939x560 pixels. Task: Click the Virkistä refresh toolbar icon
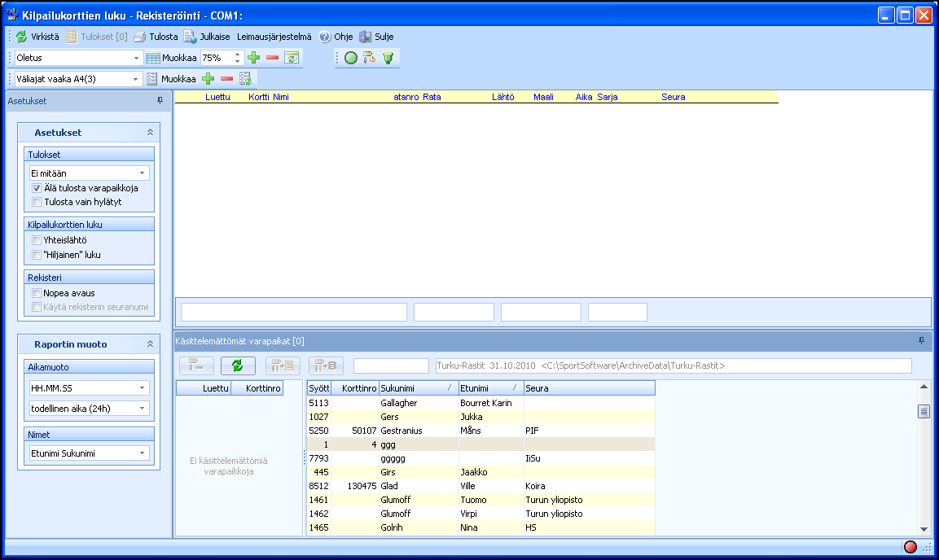[x=21, y=37]
